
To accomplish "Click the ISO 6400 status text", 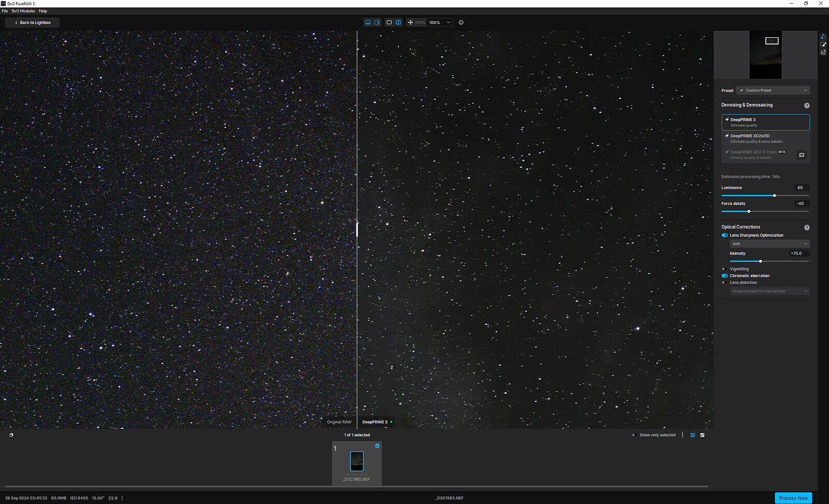I will [x=79, y=498].
